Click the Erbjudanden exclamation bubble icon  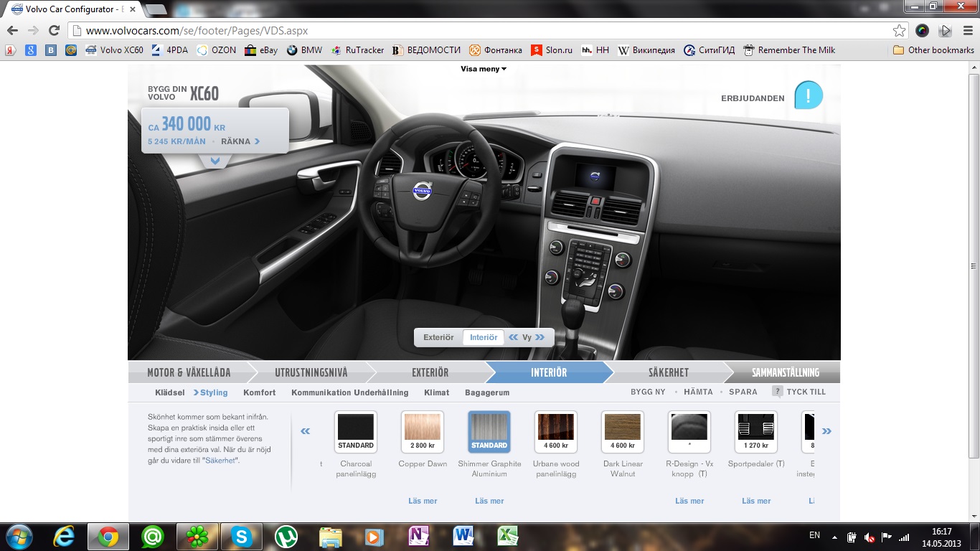click(x=809, y=95)
